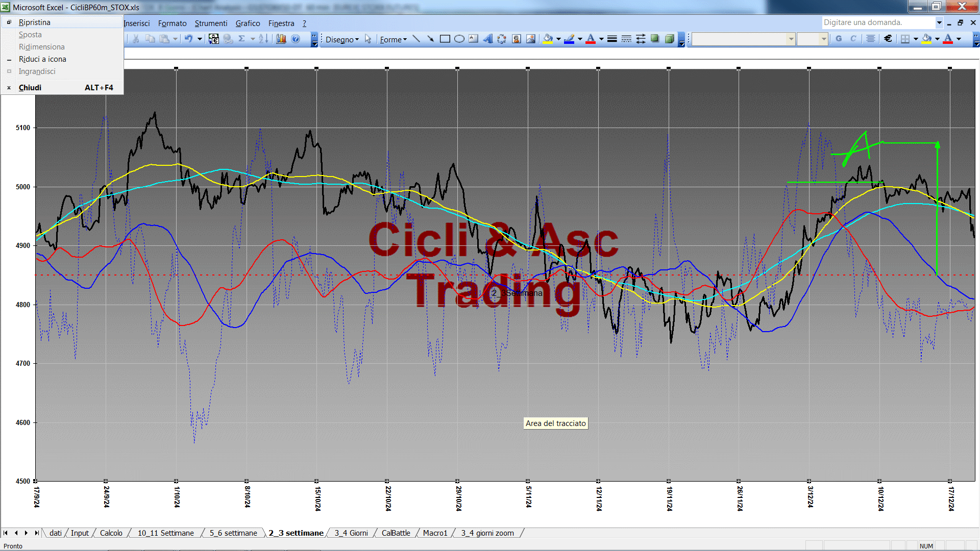Open the Disegno drawing menu
Image resolution: width=980 pixels, height=551 pixels.
(x=342, y=39)
